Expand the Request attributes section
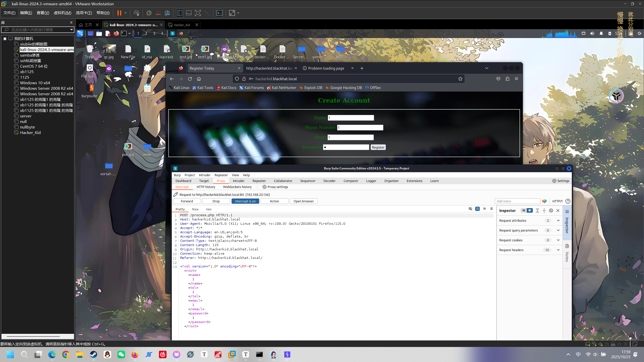The image size is (644, 362). (x=558, y=220)
